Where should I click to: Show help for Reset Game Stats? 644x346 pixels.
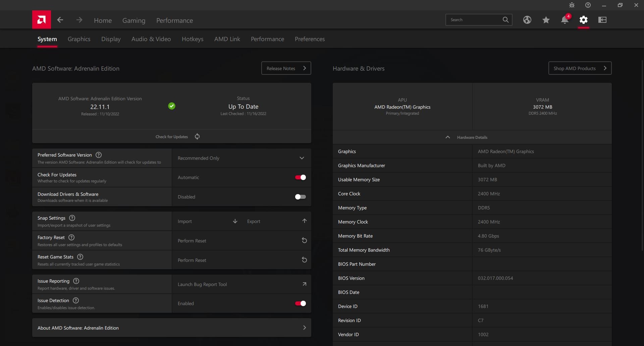pyautogui.click(x=80, y=257)
